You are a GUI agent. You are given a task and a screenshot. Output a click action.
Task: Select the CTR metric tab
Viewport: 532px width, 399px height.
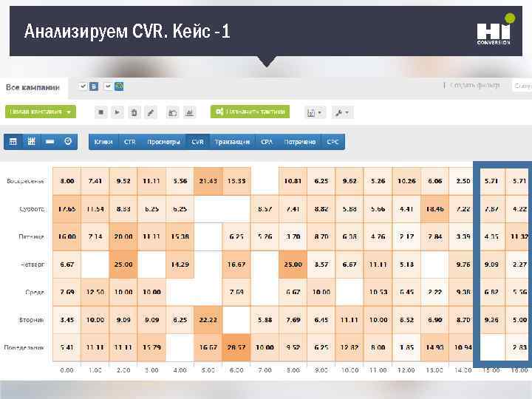tap(130, 142)
